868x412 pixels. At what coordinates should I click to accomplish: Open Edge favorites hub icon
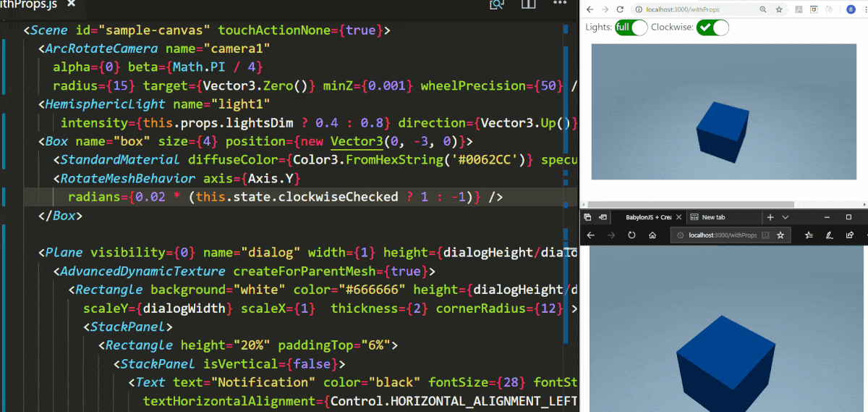tap(809, 235)
